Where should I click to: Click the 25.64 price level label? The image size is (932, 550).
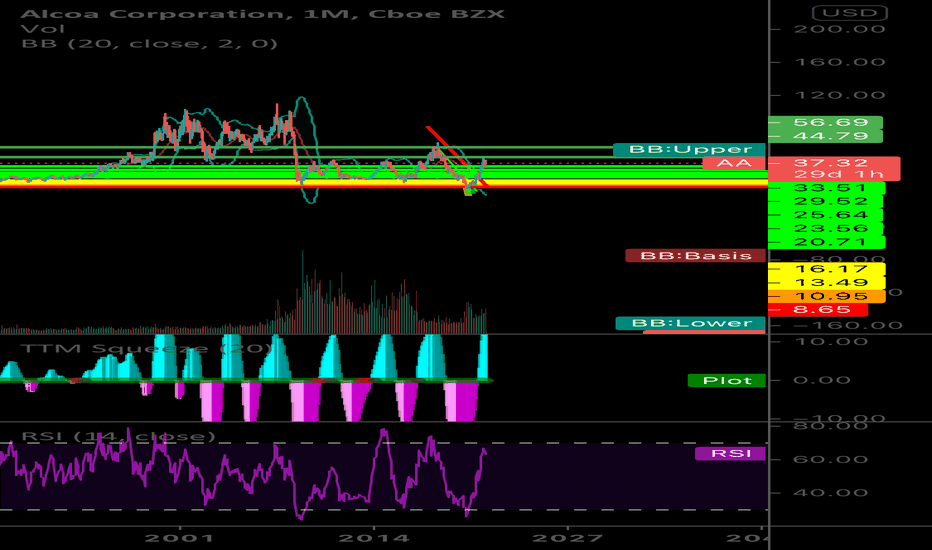click(826, 215)
